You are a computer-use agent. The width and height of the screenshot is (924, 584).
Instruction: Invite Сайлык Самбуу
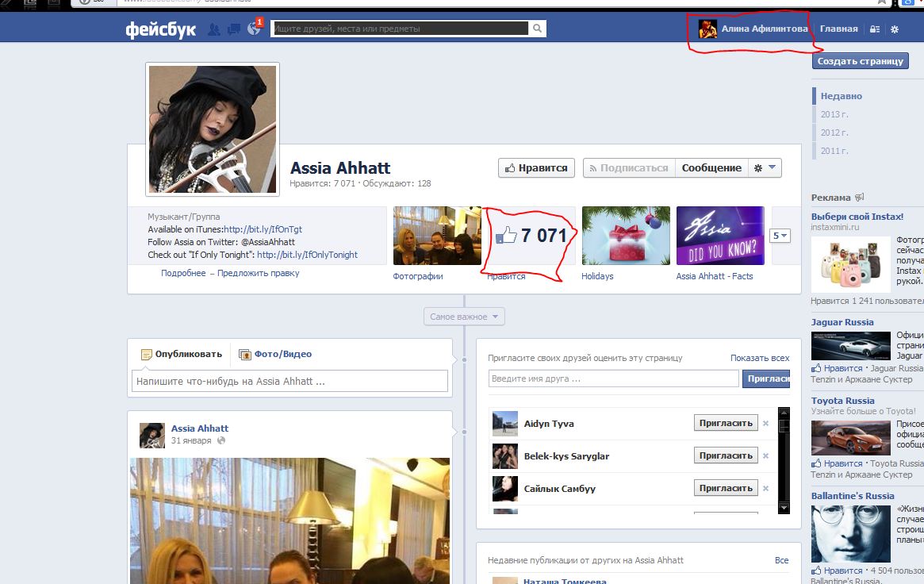pyautogui.click(x=726, y=488)
